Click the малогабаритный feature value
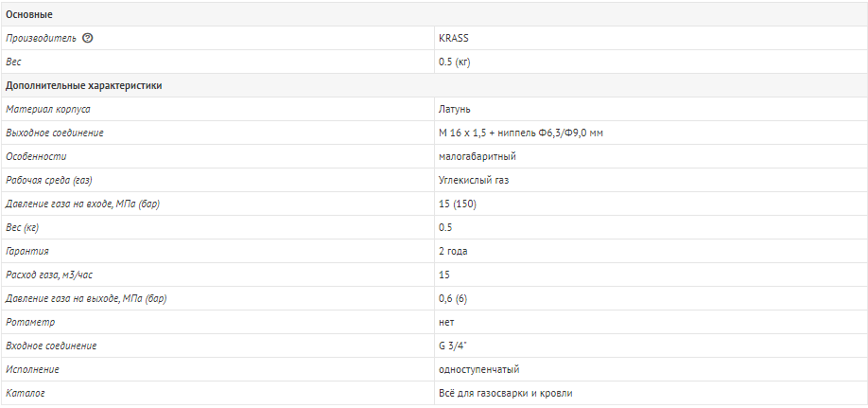Viewport: 868px width, 408px height. tap(477, 156)
